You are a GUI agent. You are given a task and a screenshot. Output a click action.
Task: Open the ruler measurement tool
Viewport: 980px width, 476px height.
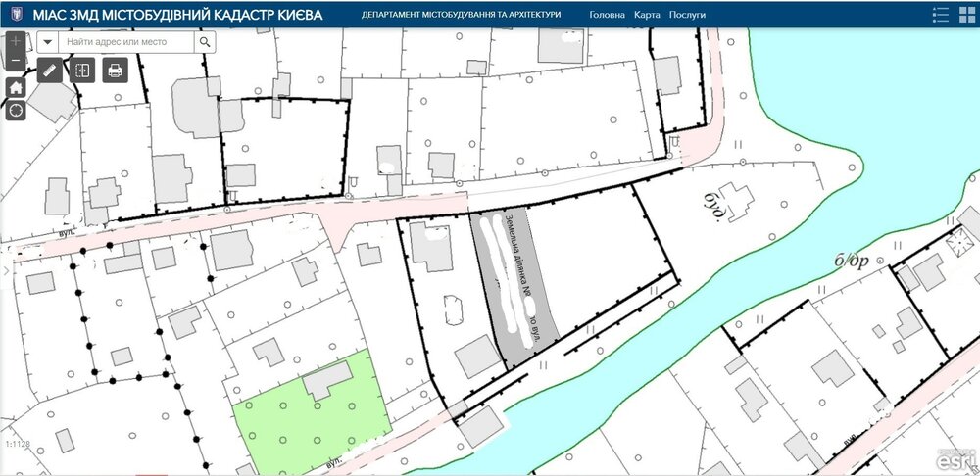tap(50, 71)
